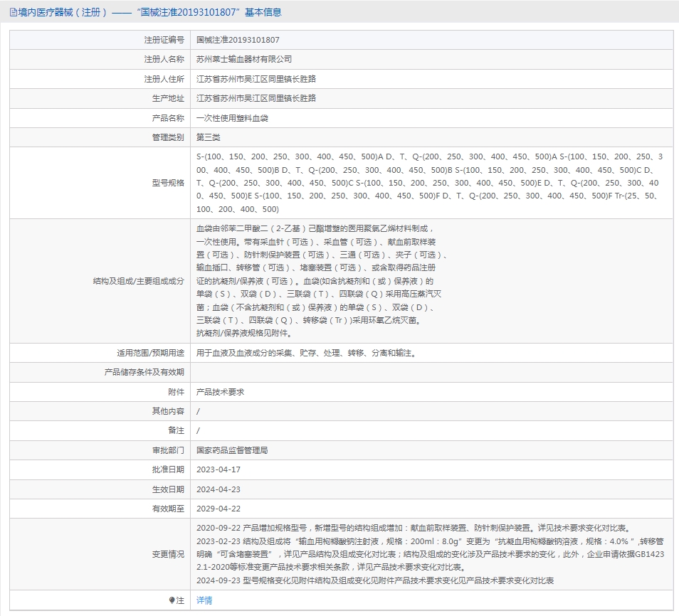679x616 pixels.
Task: Click the document icon before 境内医疗器械
Action: point(13,12)
